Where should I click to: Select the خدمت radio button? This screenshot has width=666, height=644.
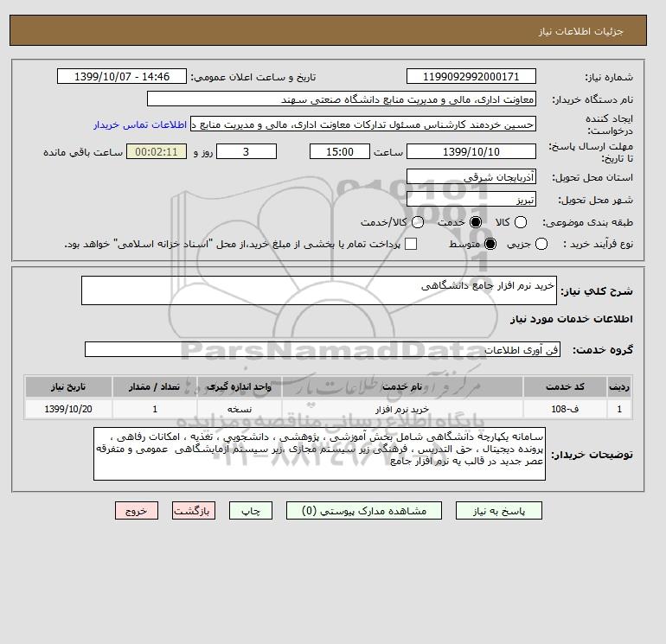coord(476,222)
